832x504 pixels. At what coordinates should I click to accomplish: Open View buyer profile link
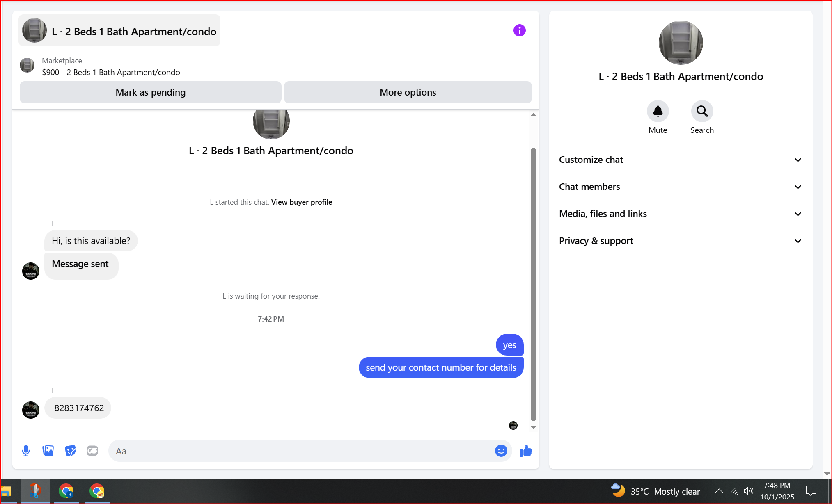point(302,202)
